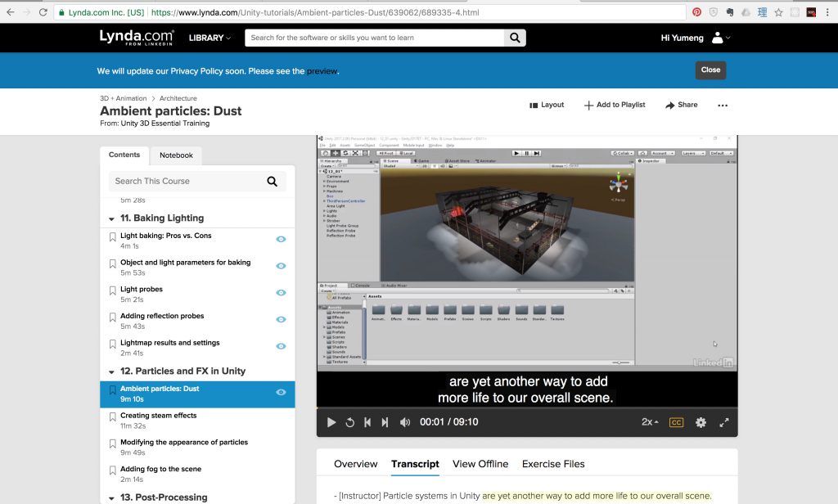Viewport: 838px width, 504px height.
Task: Focus the main site search field
Action: tap(374, 38)
